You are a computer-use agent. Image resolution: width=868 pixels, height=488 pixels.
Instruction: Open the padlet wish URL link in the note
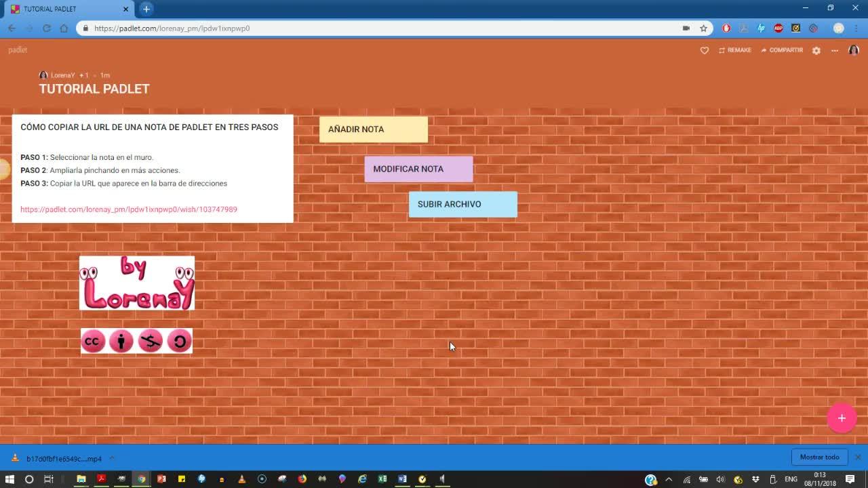coord(129,209)
